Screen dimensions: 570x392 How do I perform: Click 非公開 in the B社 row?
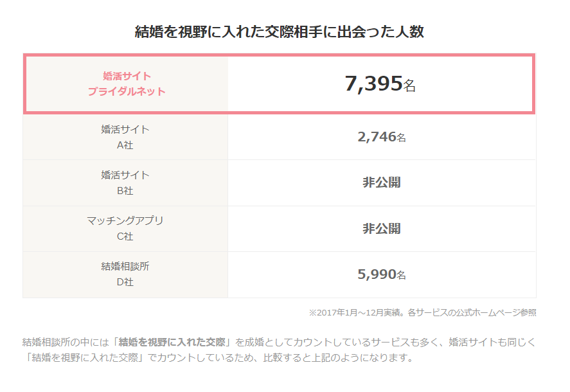pyautogui.click(x=382, y=183)
